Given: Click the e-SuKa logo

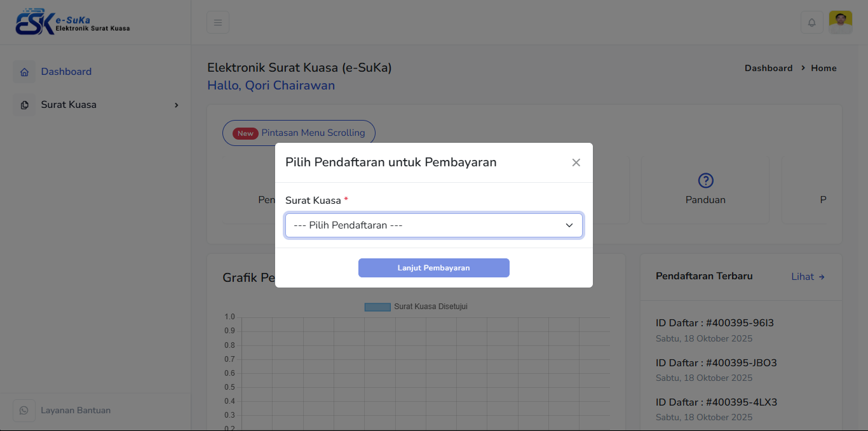Looking at the screenshot, I should [x=72, y=22].
